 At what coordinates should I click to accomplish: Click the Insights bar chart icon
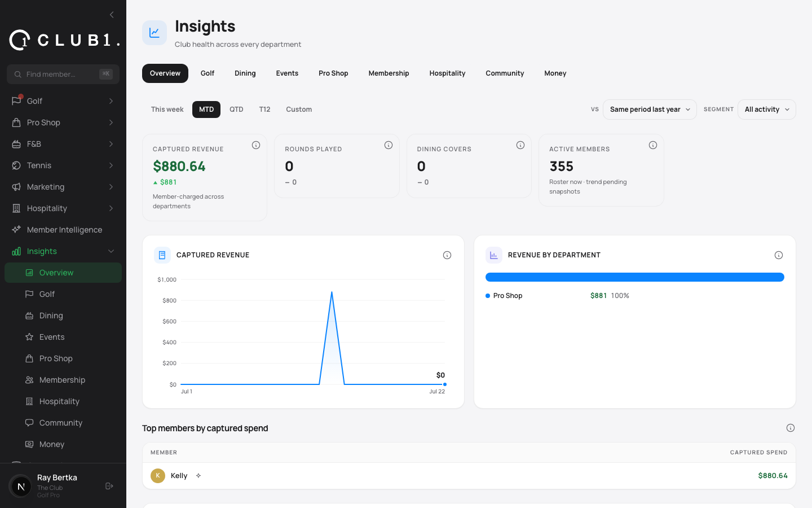click(x=16, y=251)
